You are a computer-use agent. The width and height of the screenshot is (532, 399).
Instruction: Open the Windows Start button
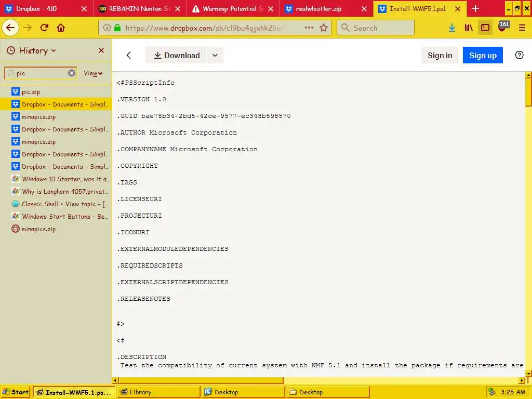point(16,392)
